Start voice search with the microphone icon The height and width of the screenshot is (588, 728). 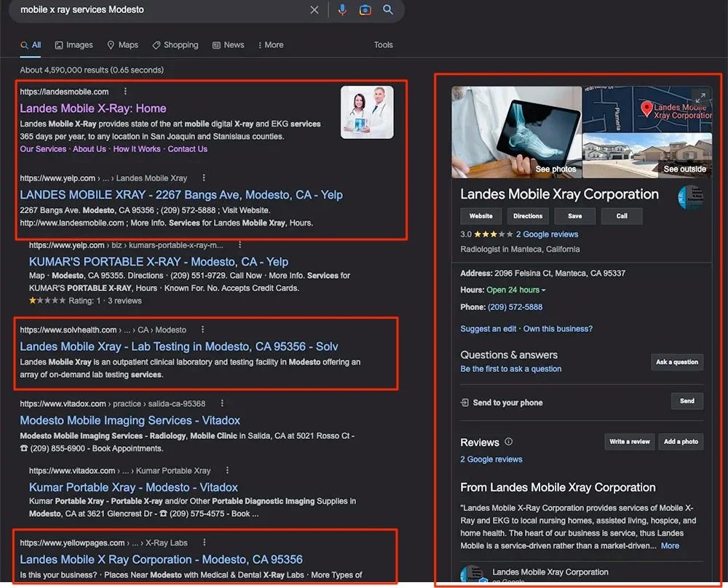342,10
